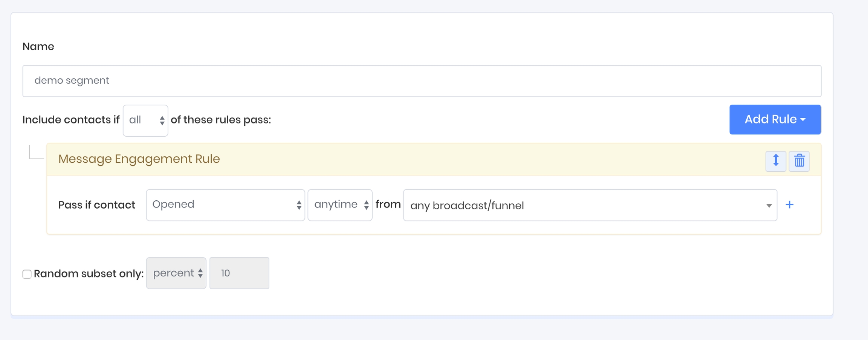Click the Add Rule button
Viewport: 868px width, 340px height.
coord(770,120)
